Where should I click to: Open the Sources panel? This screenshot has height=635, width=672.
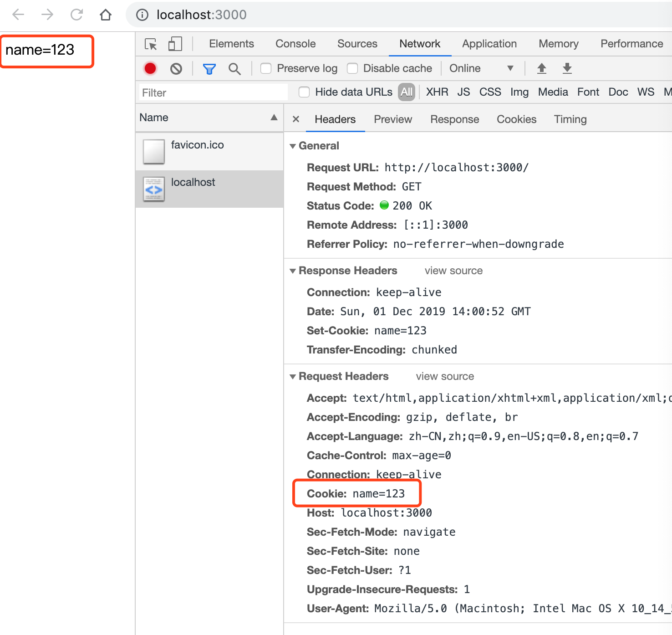point(357,44)
